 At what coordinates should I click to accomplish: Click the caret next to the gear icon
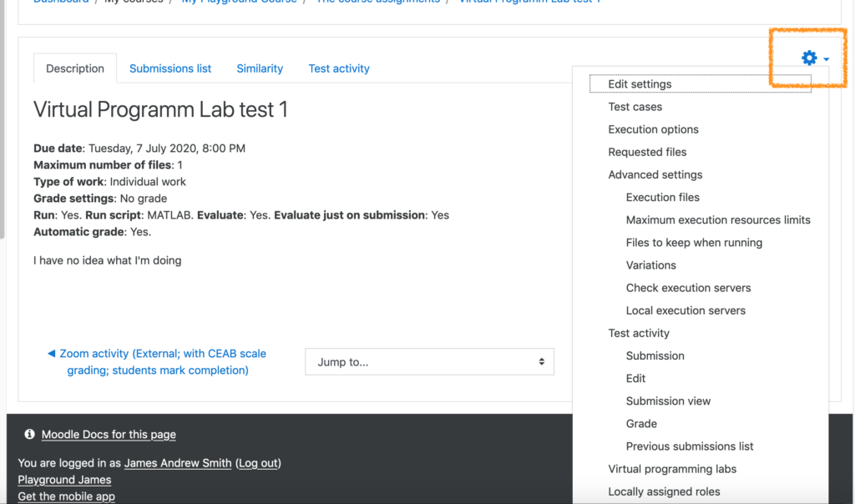coord(825,58)
